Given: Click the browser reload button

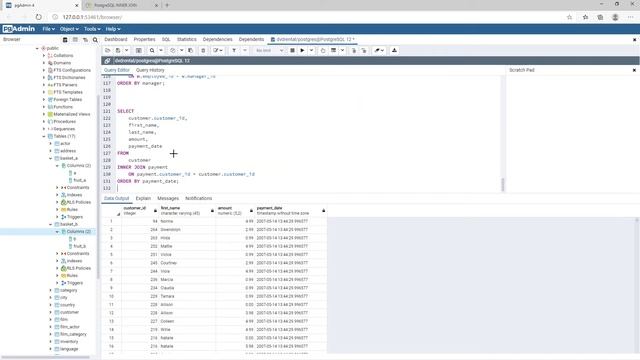Looking at the screenshot, I should coord(38,17).
